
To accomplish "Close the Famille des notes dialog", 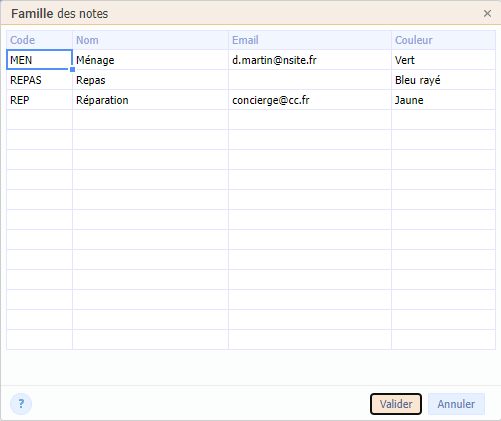I will 487,13.
